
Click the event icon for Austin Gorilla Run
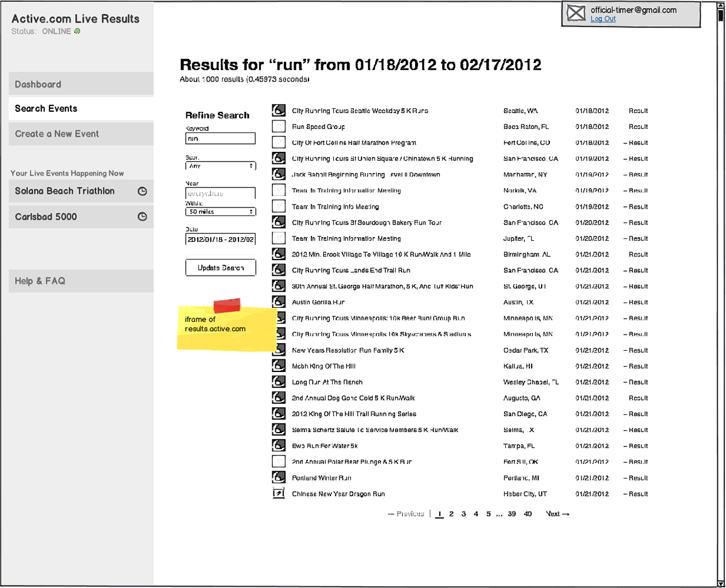pos(278,302)
